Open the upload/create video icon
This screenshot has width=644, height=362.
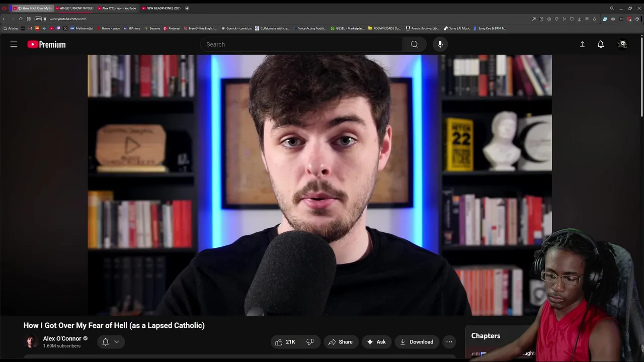[x=582, y=44]
